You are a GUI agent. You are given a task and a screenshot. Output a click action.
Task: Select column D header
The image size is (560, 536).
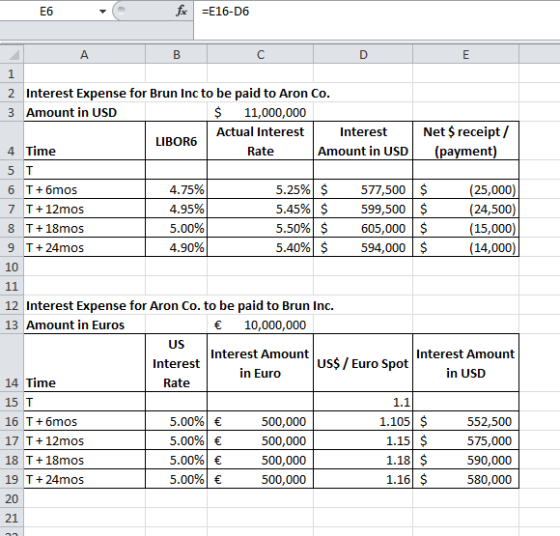coord(363,55)
